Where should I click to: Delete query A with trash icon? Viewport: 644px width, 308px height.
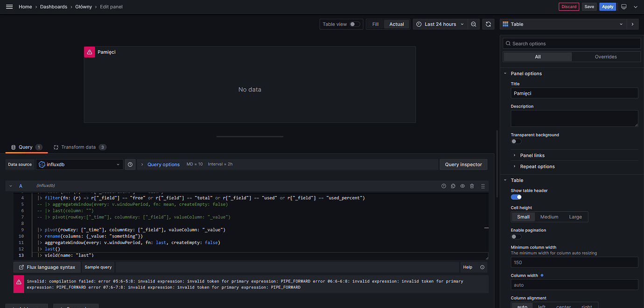pyautogui.click(x=472, y=186)
